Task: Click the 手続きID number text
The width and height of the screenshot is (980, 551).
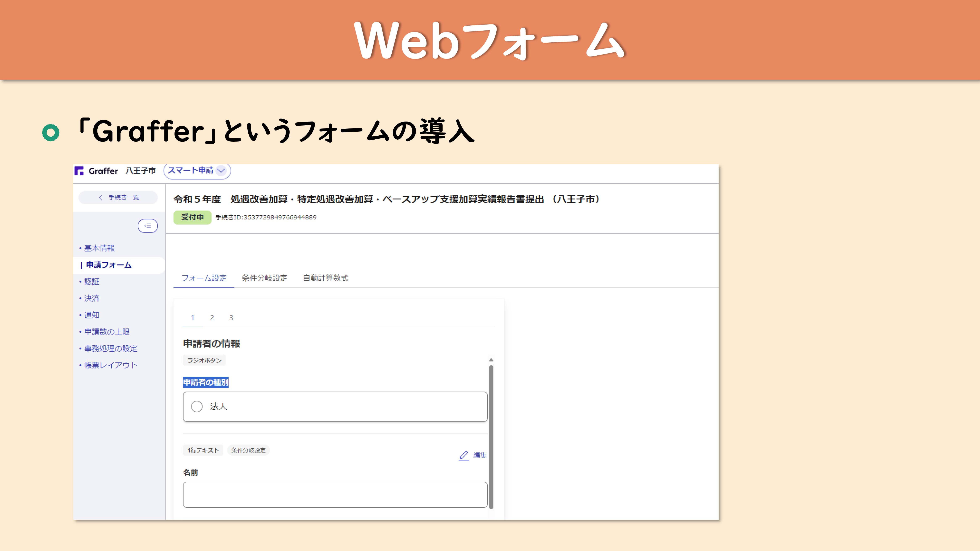Action: pos(266,217)
